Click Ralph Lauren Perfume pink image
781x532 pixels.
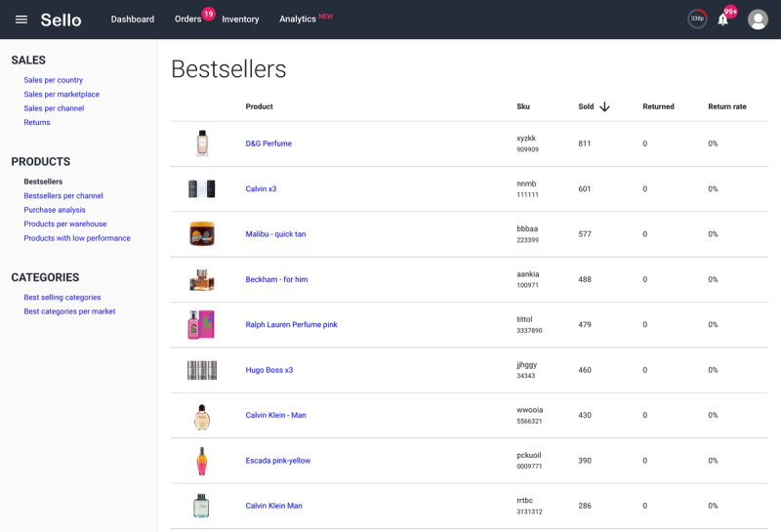(201, 325)
